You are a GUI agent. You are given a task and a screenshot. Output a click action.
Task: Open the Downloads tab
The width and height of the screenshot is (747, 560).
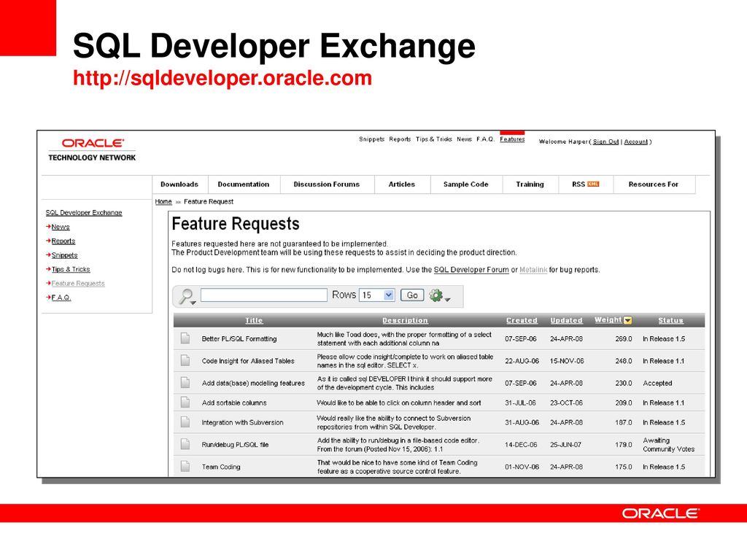pos(179,184)
